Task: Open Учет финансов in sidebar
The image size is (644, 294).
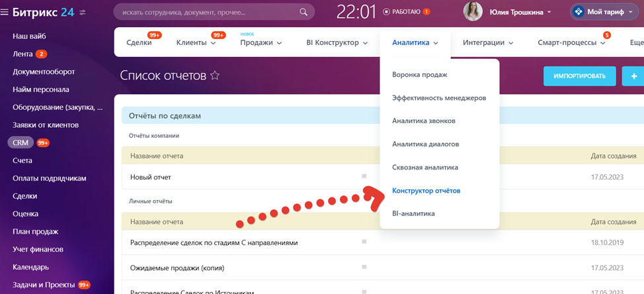Action: (38, 249)
